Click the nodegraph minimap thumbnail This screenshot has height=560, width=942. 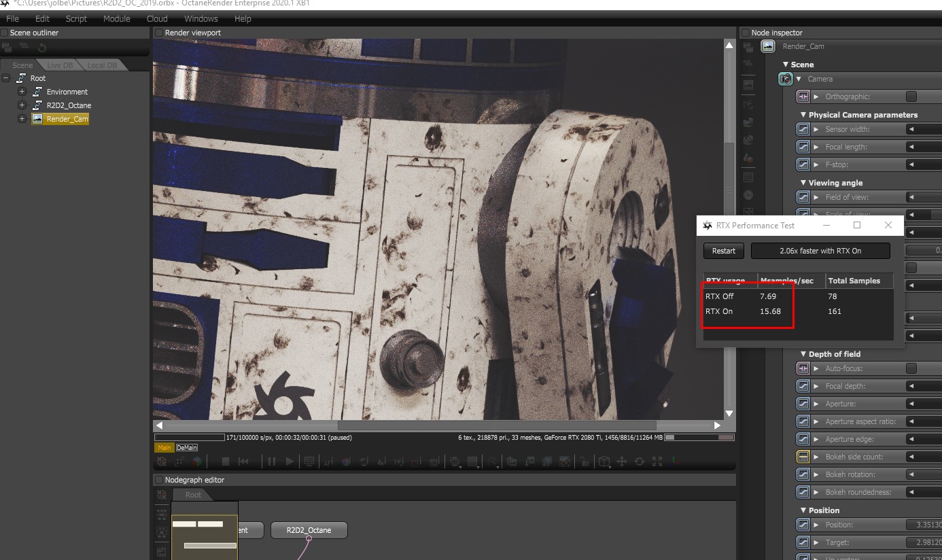(x=205, y=531)
